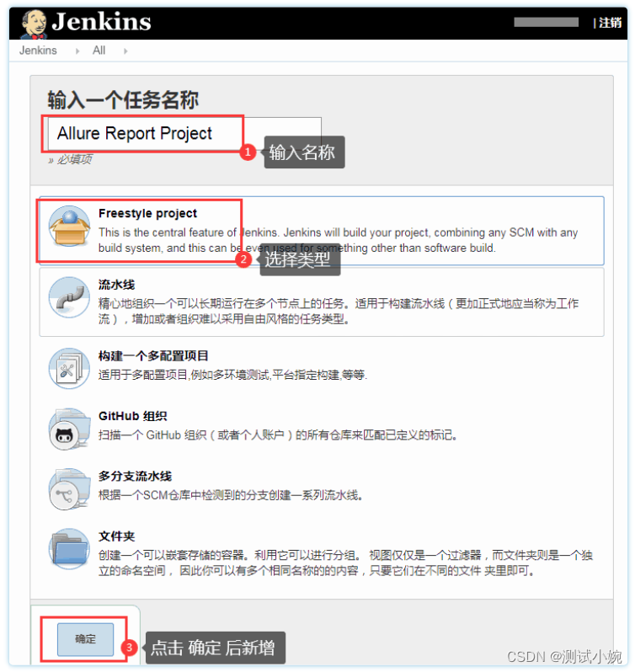This screenshot has width=635, height=672.
Task: Click the 注销 logout link
Action: point(610,23)
